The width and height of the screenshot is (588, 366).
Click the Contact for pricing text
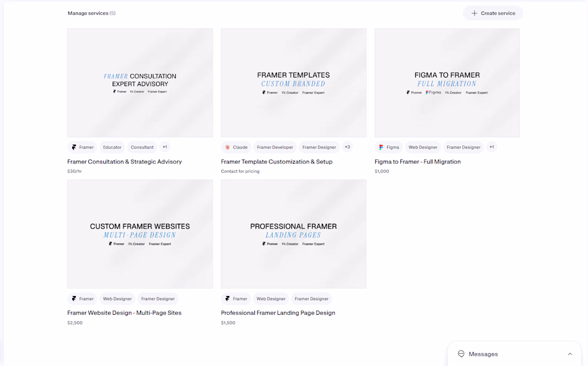click(x=240, y=172)
